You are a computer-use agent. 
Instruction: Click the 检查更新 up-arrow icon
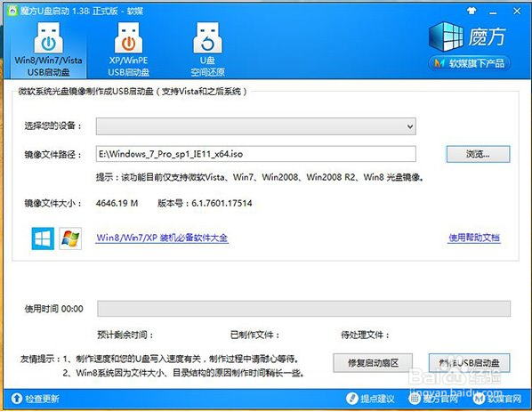17,399
